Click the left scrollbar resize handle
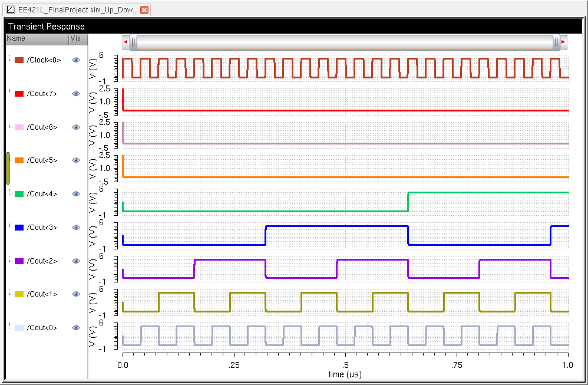 coord(134,42)
